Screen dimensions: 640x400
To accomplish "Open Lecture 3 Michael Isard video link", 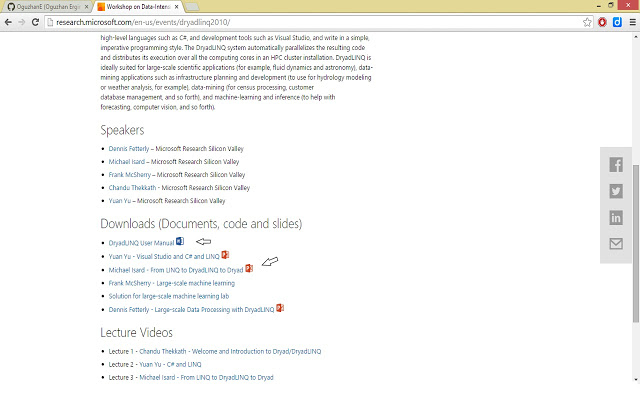I will (x=207, y=377).
